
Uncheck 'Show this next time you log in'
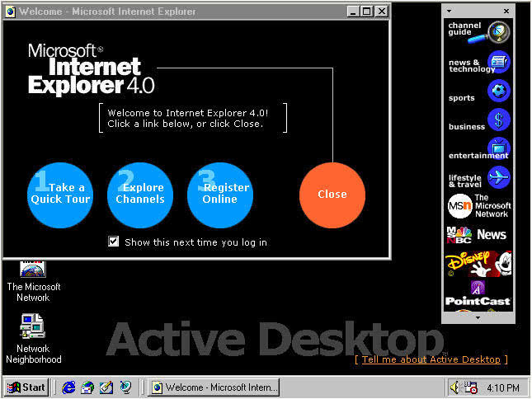(114, 242)
